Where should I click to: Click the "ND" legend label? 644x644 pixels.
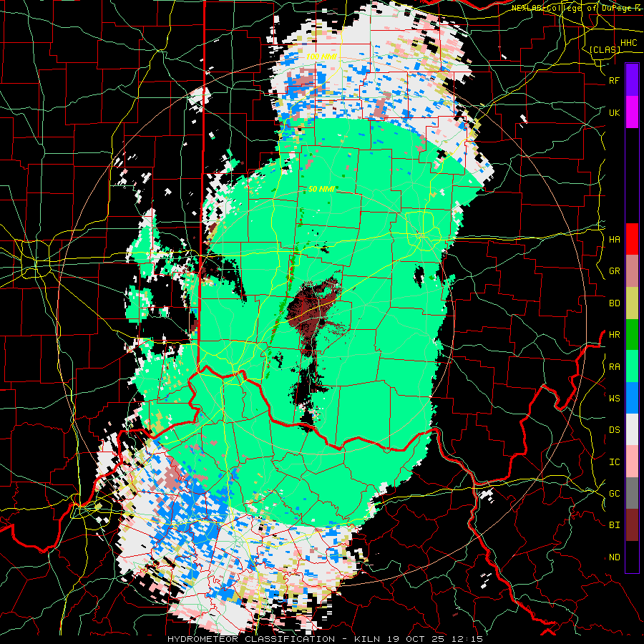[614, 557]
